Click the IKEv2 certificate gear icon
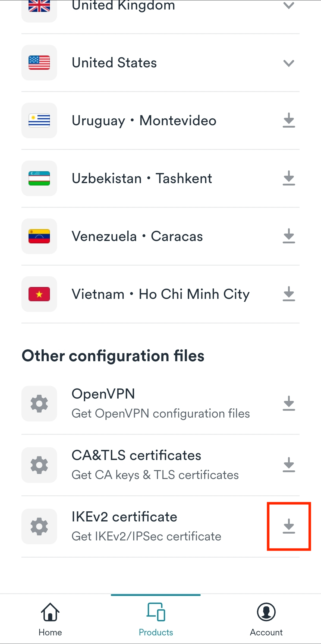This screenshot has width=321, height=644. tap(39, 526)
